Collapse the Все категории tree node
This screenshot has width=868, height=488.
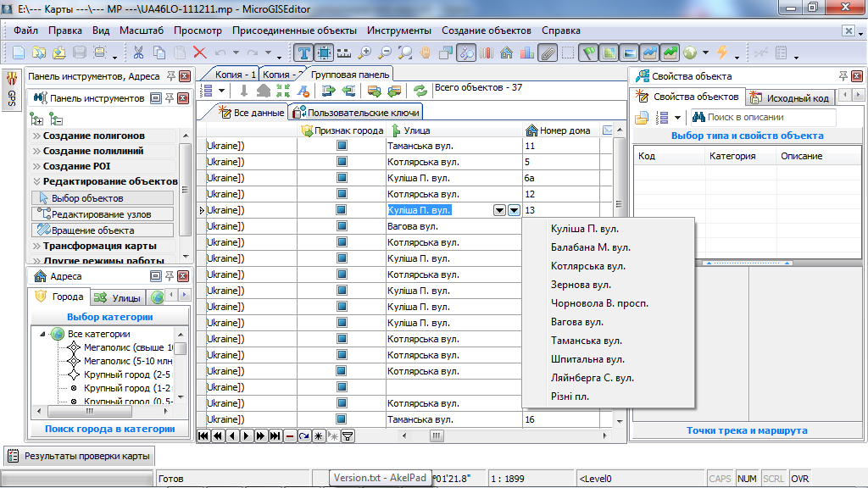coord(42,334)
